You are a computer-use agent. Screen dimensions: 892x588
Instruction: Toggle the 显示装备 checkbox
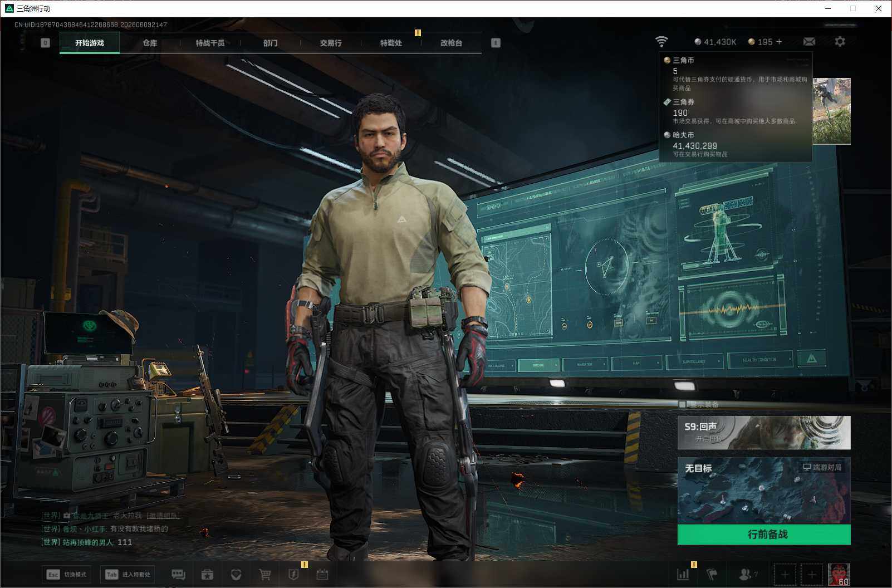[683, 404]
